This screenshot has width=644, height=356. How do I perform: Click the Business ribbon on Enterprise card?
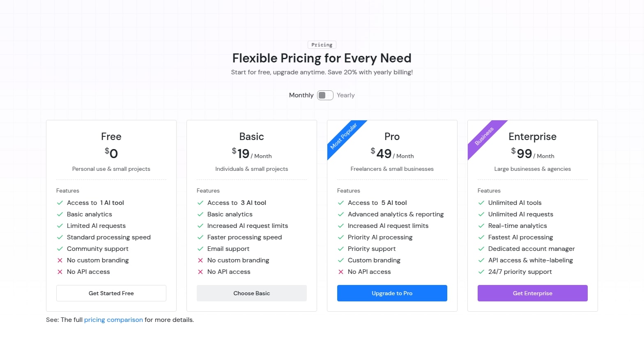(x=484, y=136)
